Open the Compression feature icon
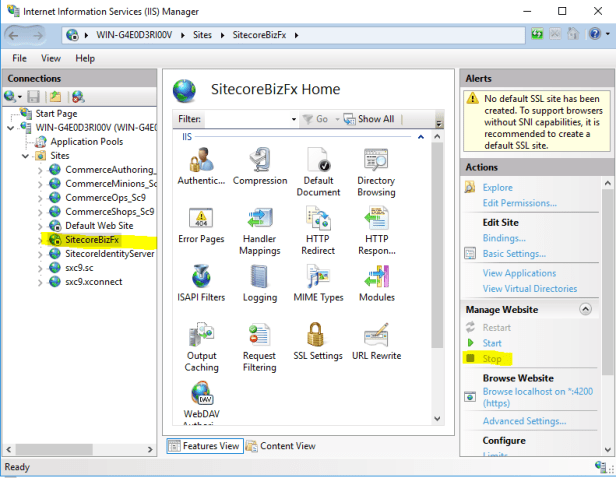The width and height of the screenshot is (616, 478). click(260, 161)
